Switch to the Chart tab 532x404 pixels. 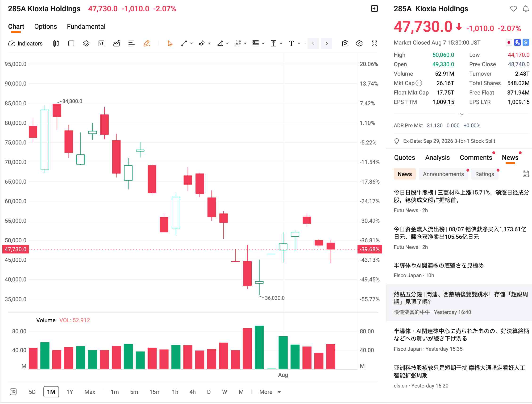[16, 26]
